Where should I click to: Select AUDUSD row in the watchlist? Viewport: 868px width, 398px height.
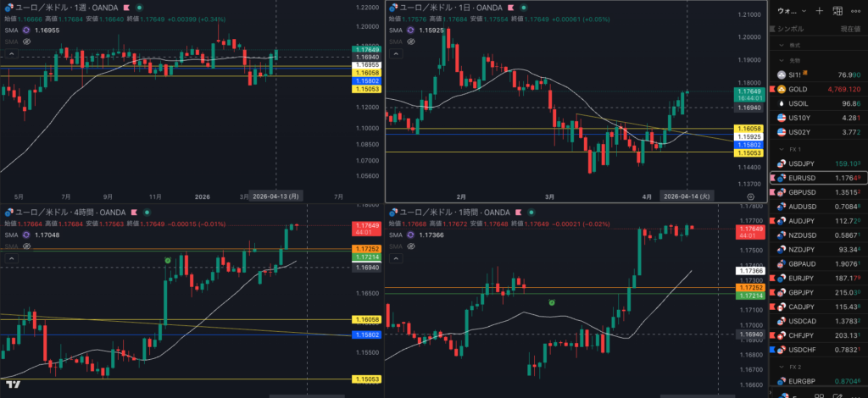click(819, 207)
